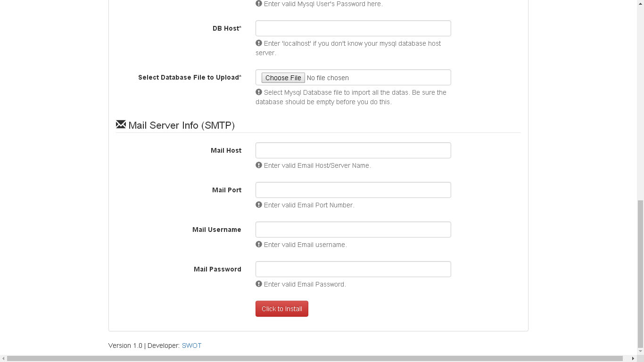Select the Mail Port text box
Viewport: 644px width, 362px height.
[x=353, y=190]
